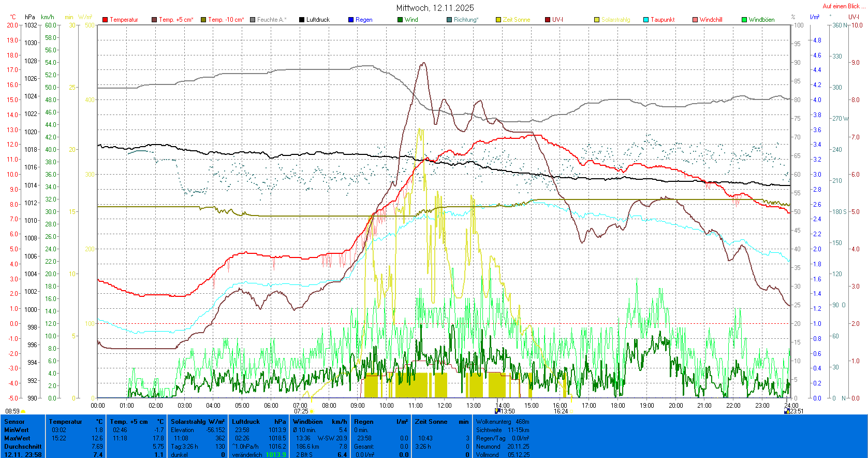
Task: Click the dark red UV-I color swatch
Action: click(548, 20)
